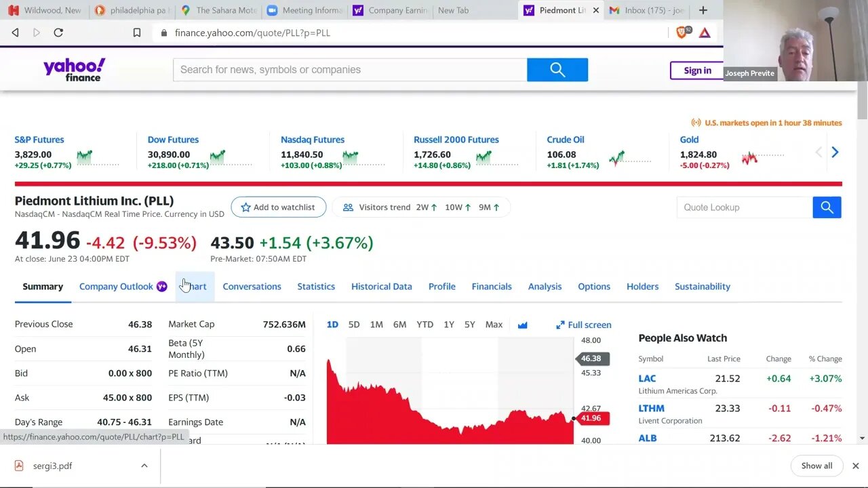Click the Company Outlook premium badge icon
The width and height of the screenshot is (868, 488).
(161, 287)
